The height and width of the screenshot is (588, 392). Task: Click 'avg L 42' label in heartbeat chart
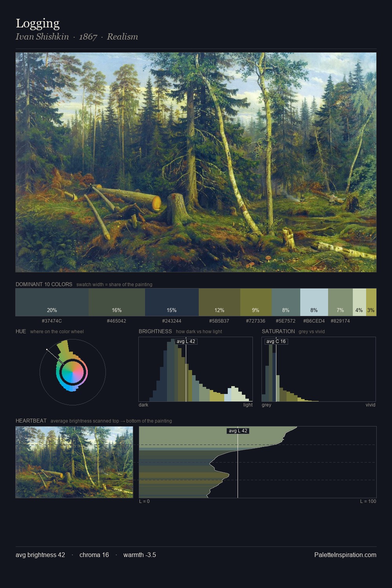tap(238, 431)
